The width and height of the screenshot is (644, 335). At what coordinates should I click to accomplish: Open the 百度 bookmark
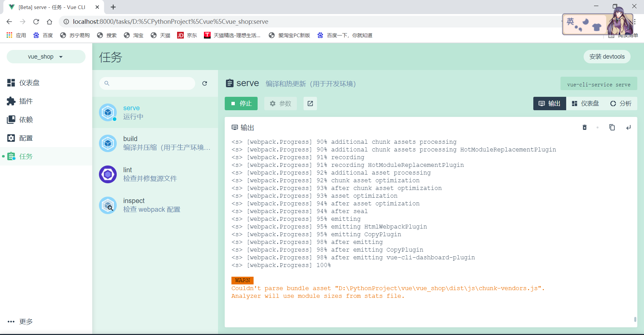tap(43, 35)
